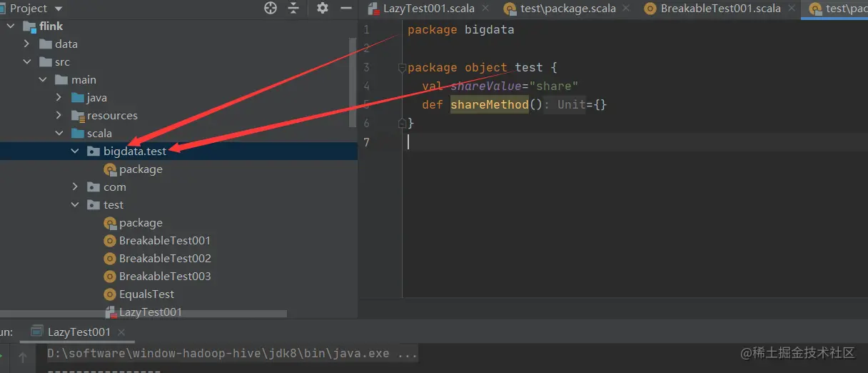Open package object under bigdata.test
Viewport: 868px width, 373px height.
pos(141,169)
